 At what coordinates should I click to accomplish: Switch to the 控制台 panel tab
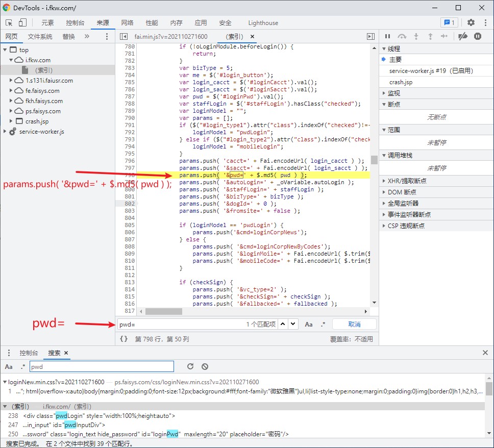tap(75, 22)
